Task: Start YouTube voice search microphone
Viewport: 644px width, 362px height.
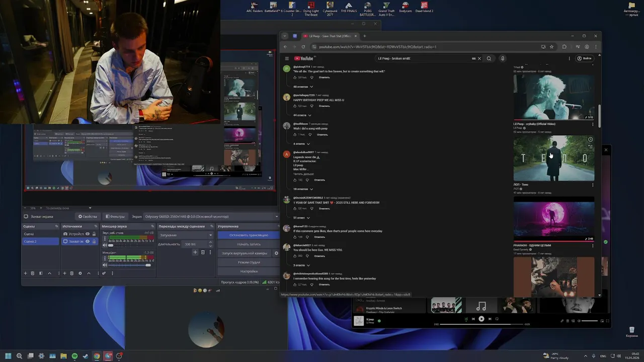Action: pos(502,58)
